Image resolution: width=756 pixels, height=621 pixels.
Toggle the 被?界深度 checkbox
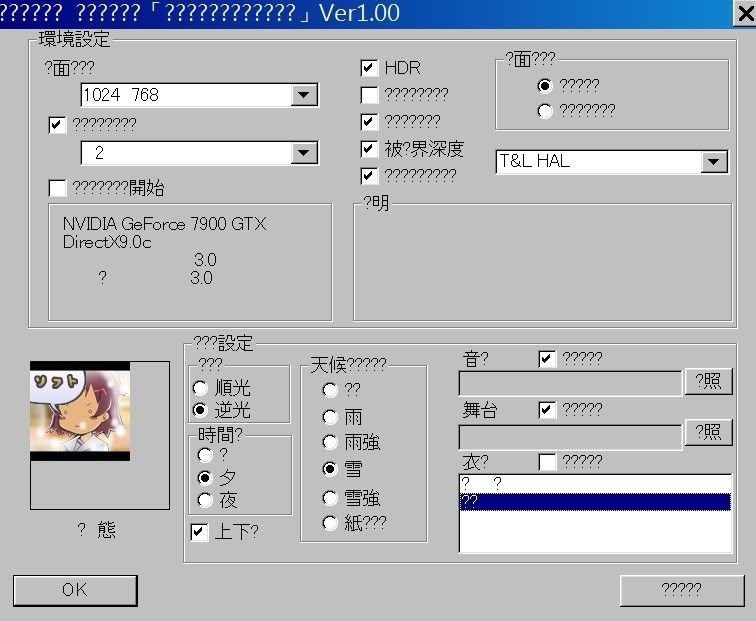[370, 149]
